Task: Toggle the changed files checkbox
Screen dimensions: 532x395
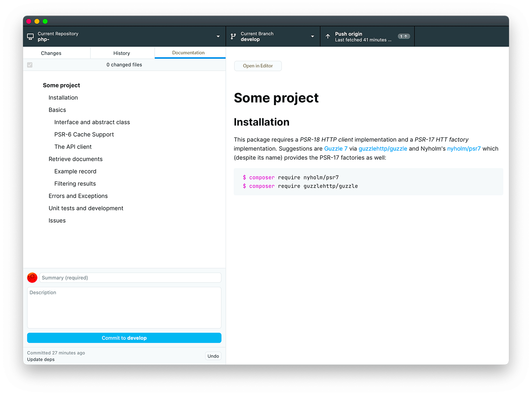Action: pos(30,65)
